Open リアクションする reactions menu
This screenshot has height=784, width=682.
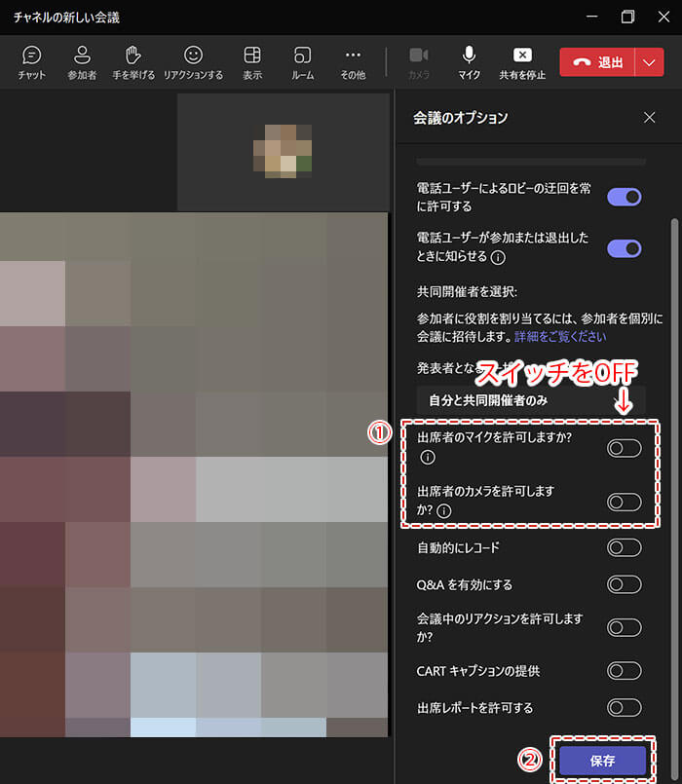click(193, 62)
